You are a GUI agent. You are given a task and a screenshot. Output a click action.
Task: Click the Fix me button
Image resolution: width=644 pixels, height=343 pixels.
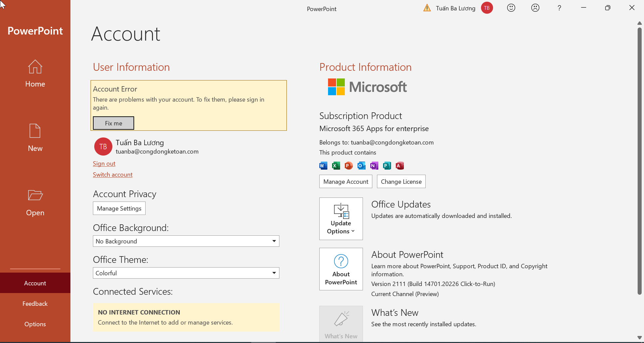113,123
